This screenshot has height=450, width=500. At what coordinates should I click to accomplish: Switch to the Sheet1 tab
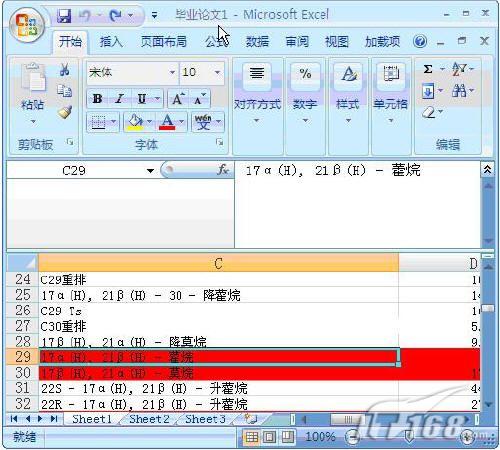92,419
